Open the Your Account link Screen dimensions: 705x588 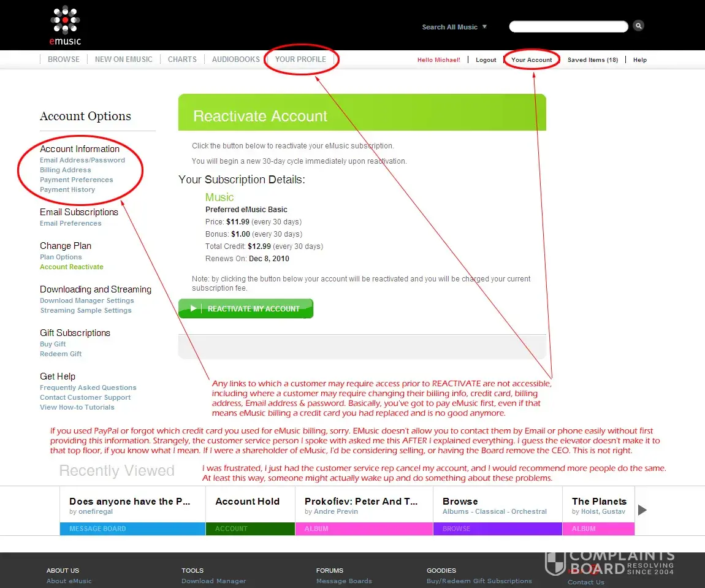pyautogui.click(x=532, y=60)
